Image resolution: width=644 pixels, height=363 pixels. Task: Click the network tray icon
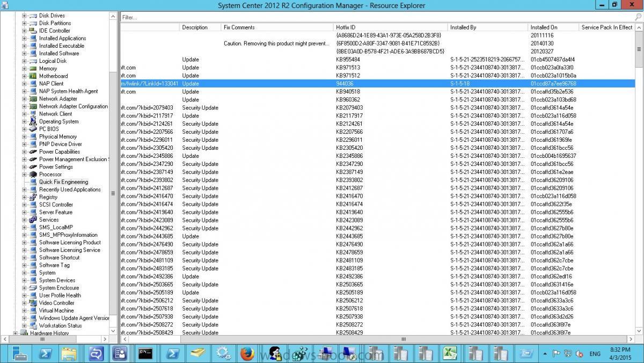click(568, 354)
